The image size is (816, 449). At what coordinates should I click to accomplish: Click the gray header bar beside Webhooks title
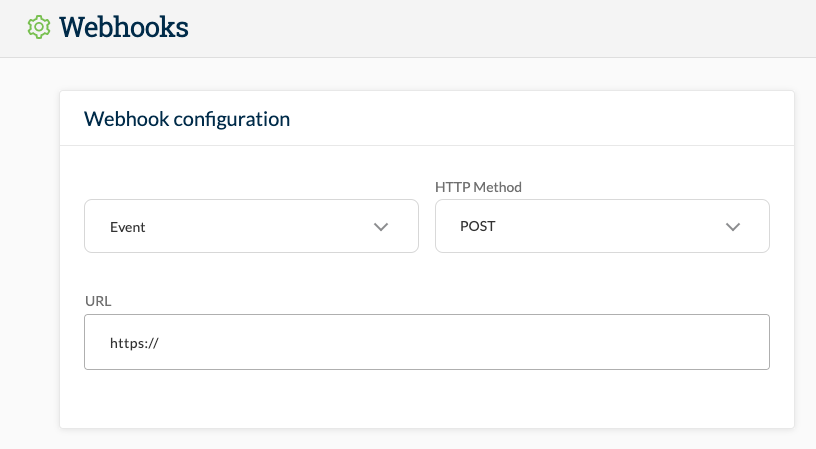click(500, 28)
